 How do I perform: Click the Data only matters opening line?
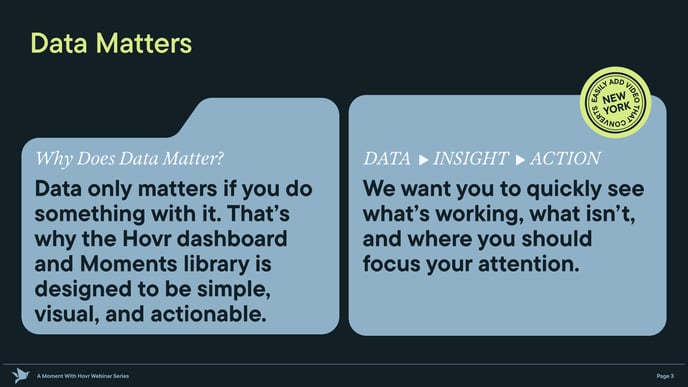click(174, 189)
